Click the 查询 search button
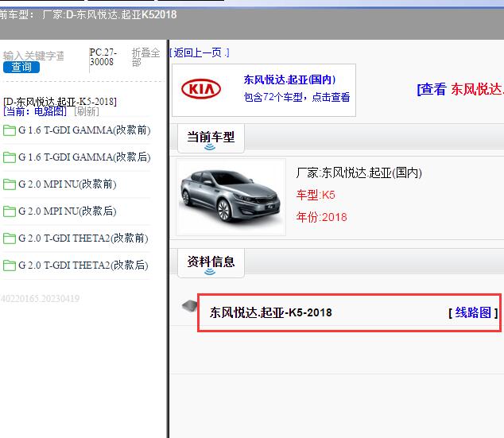Viewport: 504px width, 438px height. pyautogui.click(x=21, y=67)
